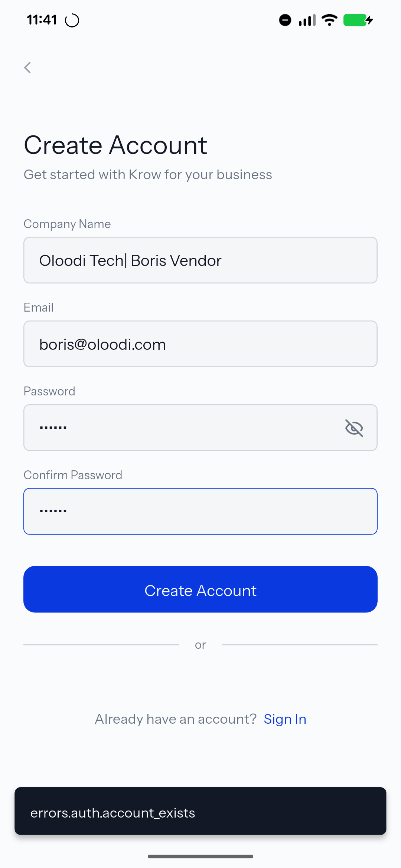This screenshot has height=868, width=401.
Task: Tap the Do Not Disturb status icon
Action: (285, 20)
